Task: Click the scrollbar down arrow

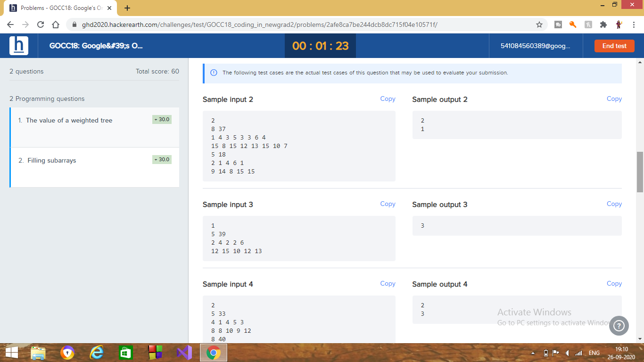Action: [x=640, y=338]
